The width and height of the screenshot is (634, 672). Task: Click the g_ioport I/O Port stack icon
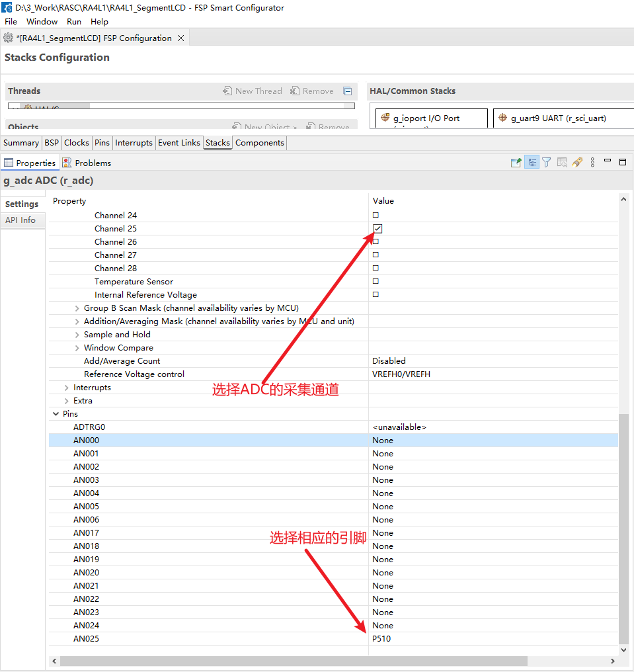(x=385, y=118)
